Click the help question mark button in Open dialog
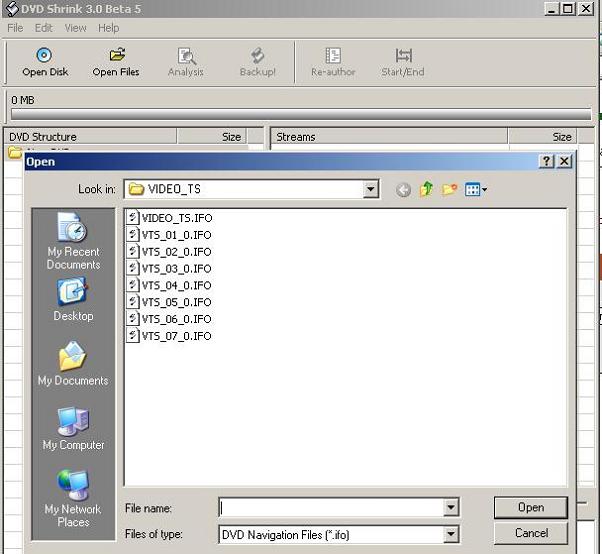The image size is (602, 554). point(547,161)
